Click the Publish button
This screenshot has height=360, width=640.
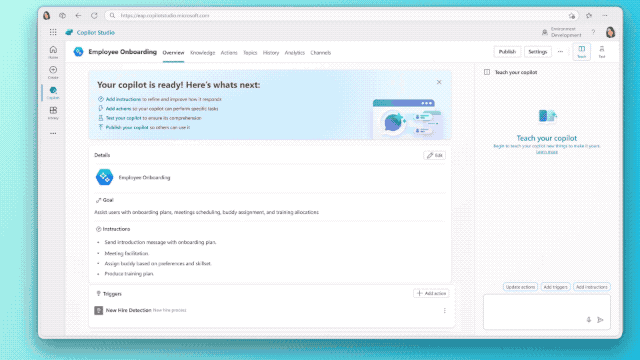[x=507, y=52]
